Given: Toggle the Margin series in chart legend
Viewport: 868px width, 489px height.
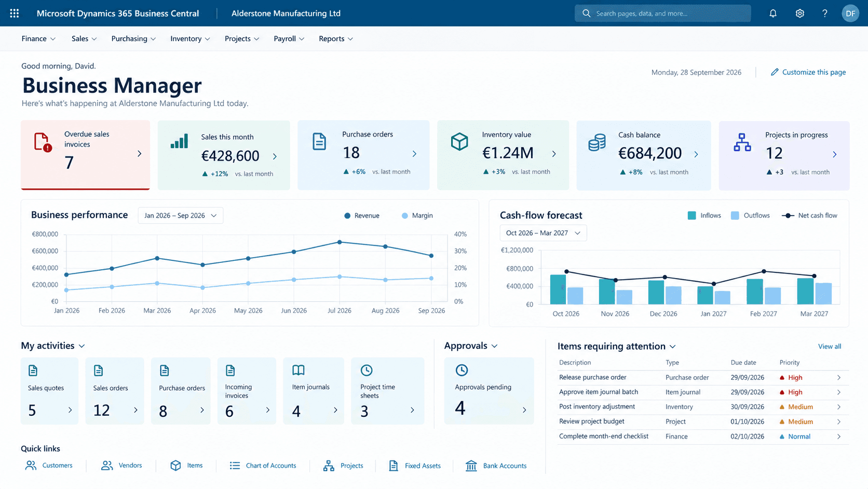Looking at the screenshot, I should [x=417, y=216].
